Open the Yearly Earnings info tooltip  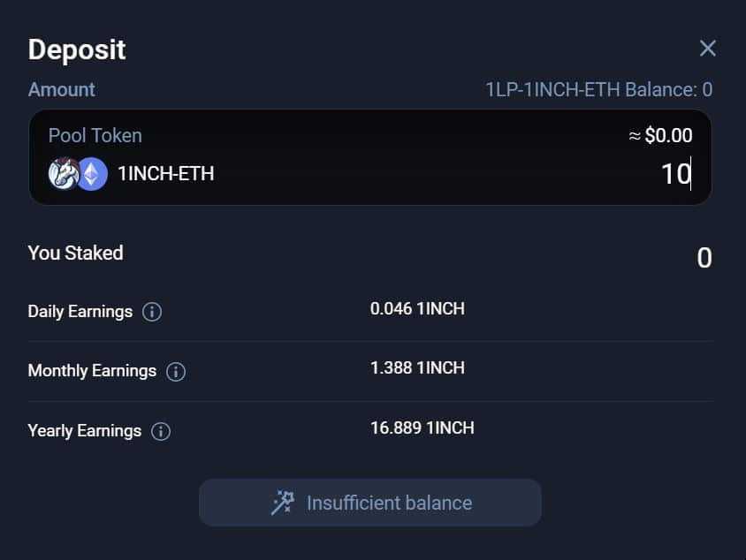(x=162, y=431)
